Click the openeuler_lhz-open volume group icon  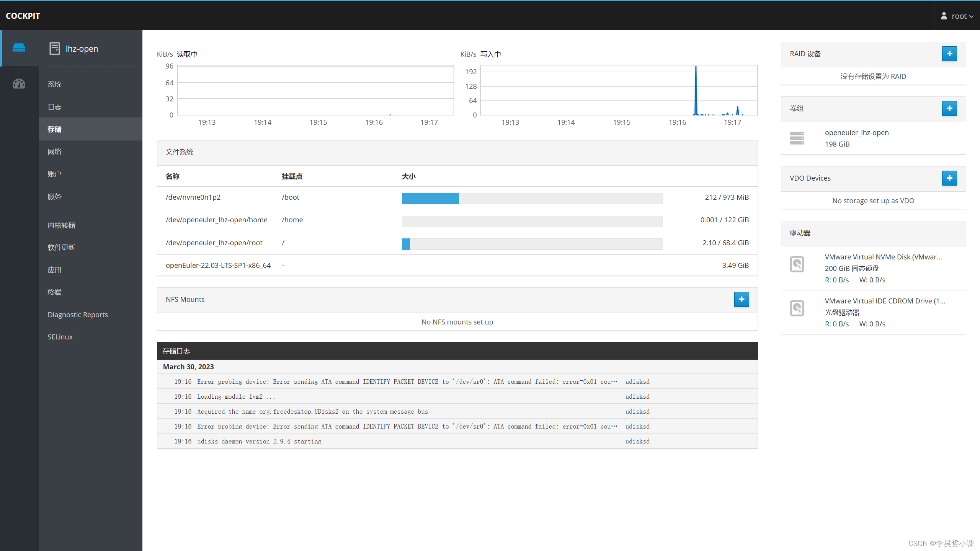[797, 138]
